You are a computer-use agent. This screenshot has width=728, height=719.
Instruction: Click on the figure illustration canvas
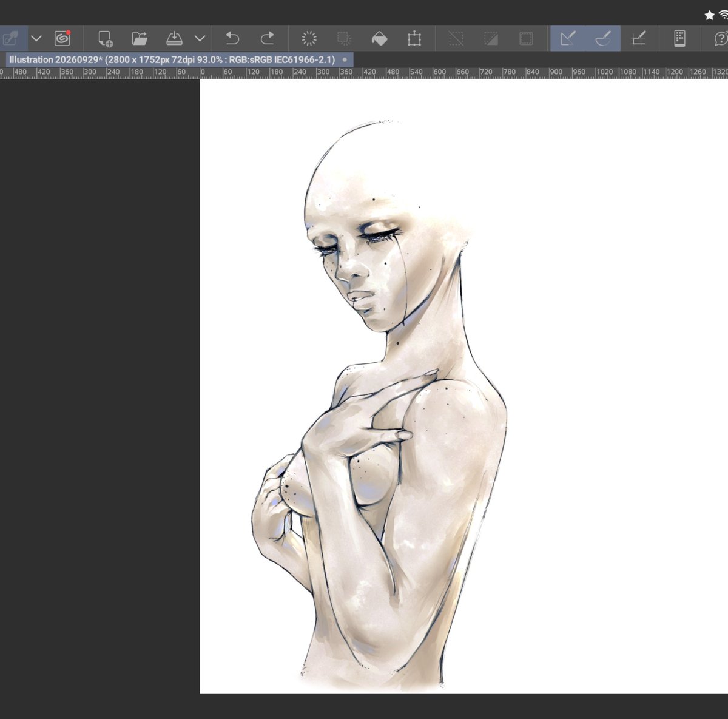pos(464,386)
